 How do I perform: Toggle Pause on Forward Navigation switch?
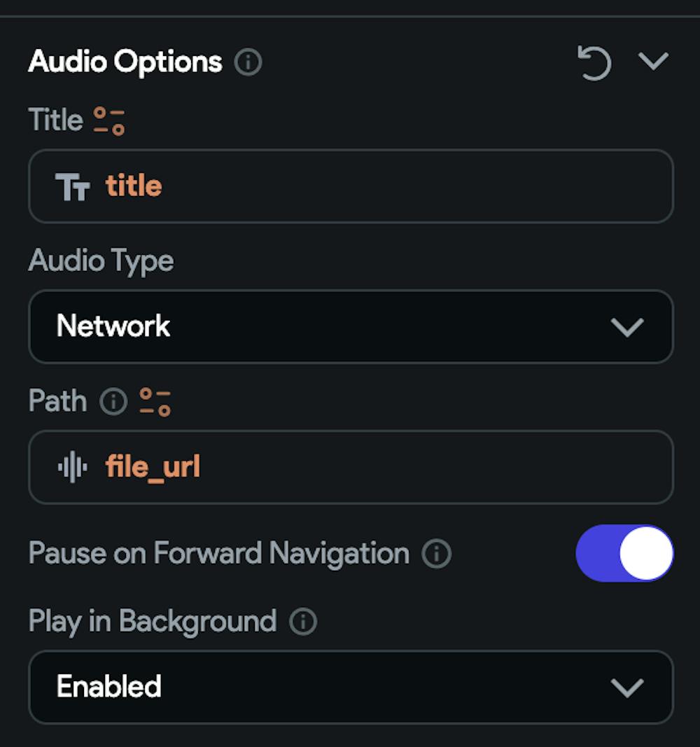tap(624, 553)
